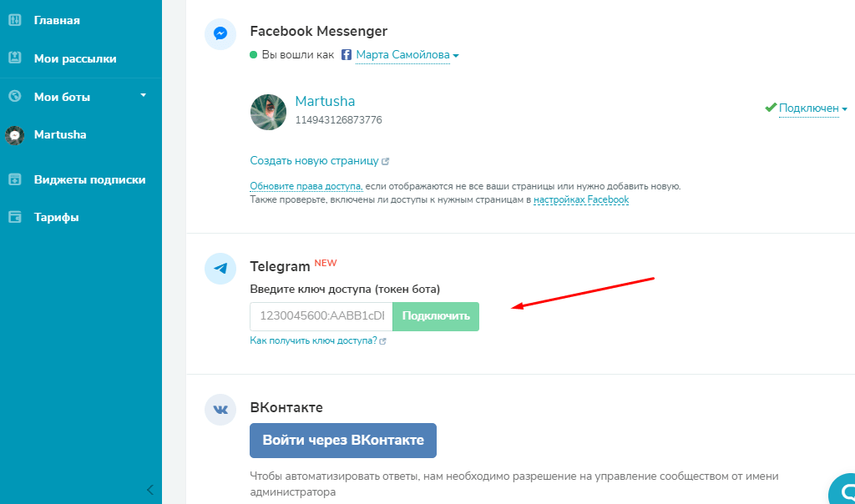Open the Главная home icon in the sidebar
The width and height of the screenshot is (855, 504).
[x=14, y=20]
